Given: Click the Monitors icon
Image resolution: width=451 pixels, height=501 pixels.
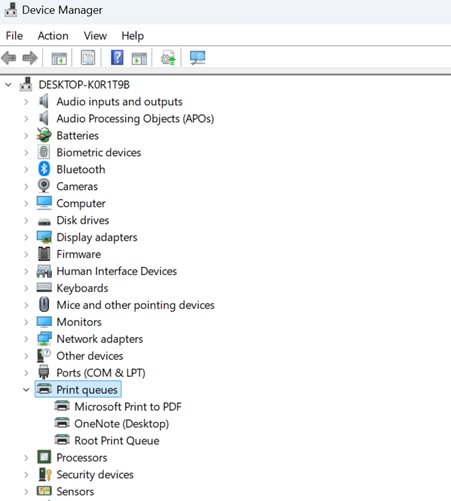Looking at the screenshot, I should pyautogui.click(x=44, y=322).
